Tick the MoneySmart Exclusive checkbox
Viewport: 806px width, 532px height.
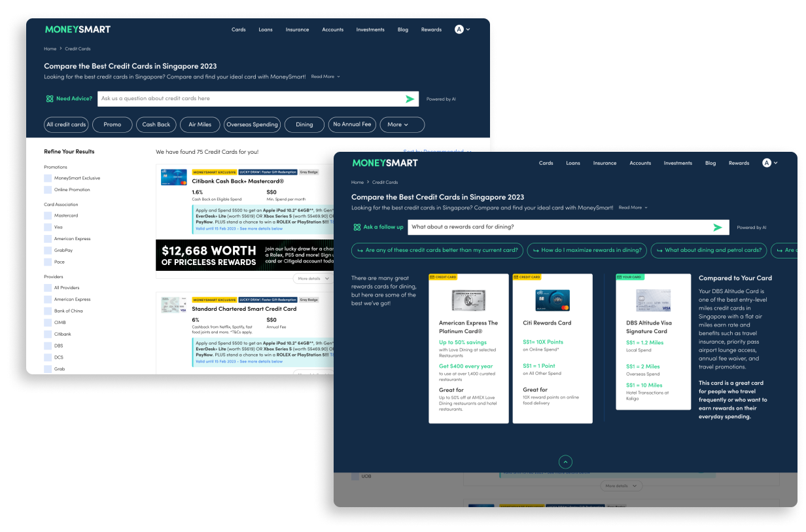(48, 178)
